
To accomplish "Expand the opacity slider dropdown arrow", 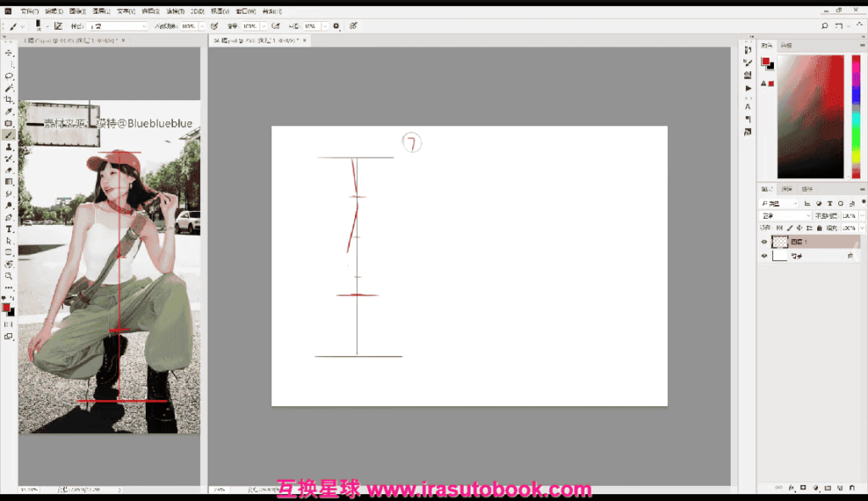I will 202,26.
